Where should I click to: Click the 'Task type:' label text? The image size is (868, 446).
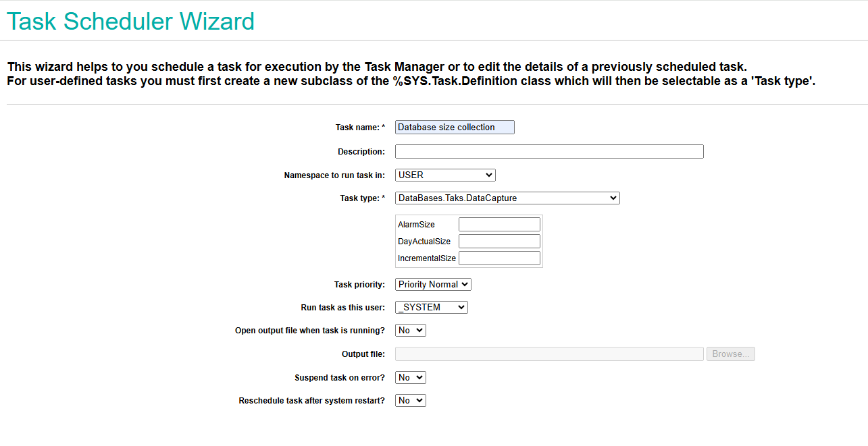(361, 198)
